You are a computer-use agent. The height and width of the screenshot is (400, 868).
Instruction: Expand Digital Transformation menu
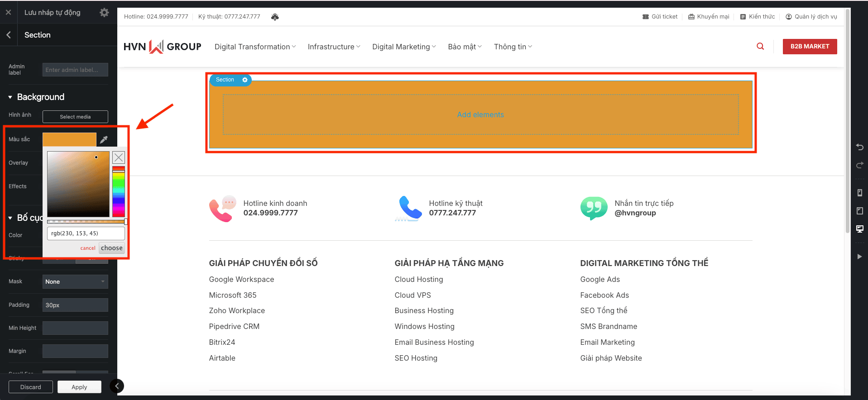(255, 47)
